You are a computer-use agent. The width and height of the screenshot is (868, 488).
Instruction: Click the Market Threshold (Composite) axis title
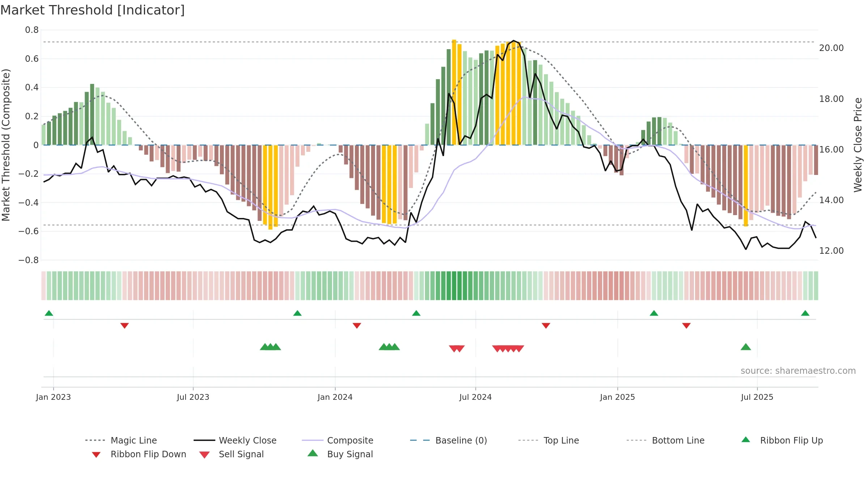6,145
